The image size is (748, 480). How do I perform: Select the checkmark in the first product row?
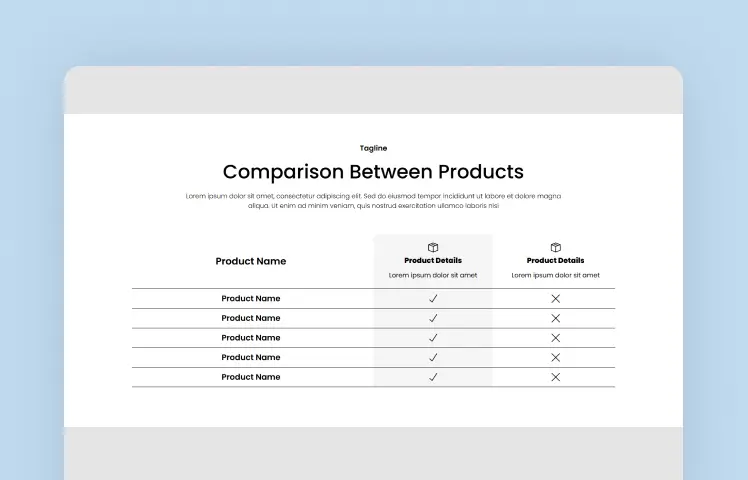click(x=433, y=299)
